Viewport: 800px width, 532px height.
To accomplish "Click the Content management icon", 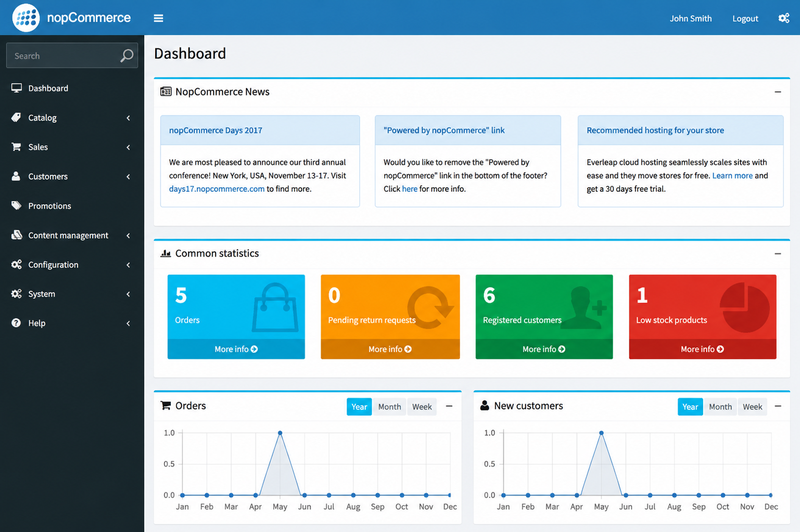I will click(x=16, y=235).
